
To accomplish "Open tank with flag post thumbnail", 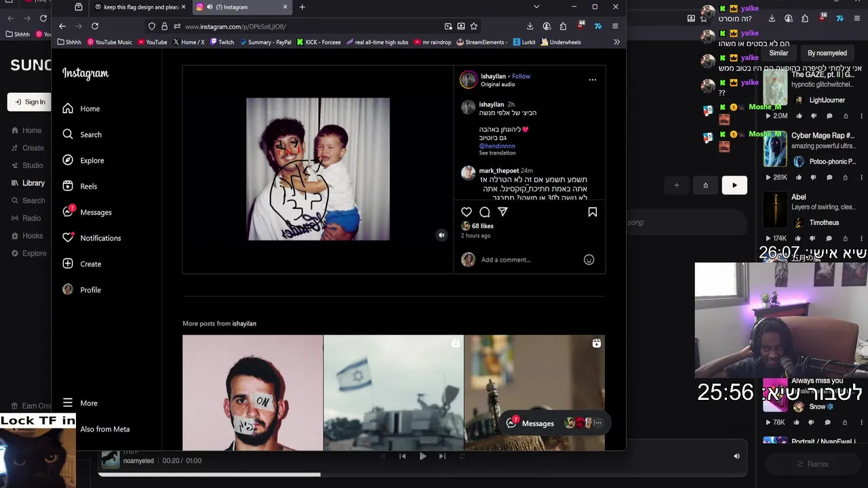I will tap(393, 392).
